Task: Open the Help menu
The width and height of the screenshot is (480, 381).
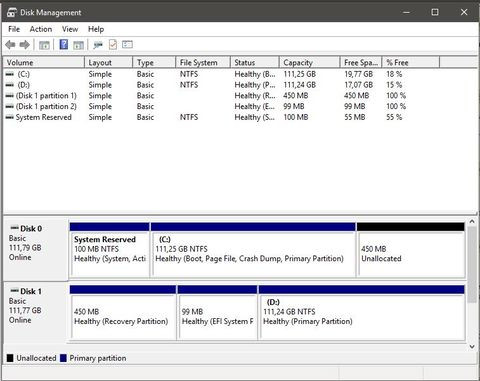Action: point(96,29)
